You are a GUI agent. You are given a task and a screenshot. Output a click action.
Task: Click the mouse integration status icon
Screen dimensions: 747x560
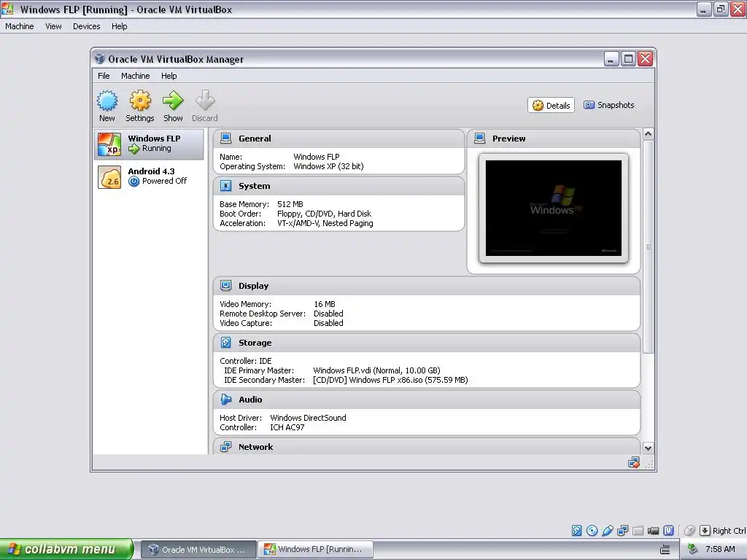coord(689,531)
